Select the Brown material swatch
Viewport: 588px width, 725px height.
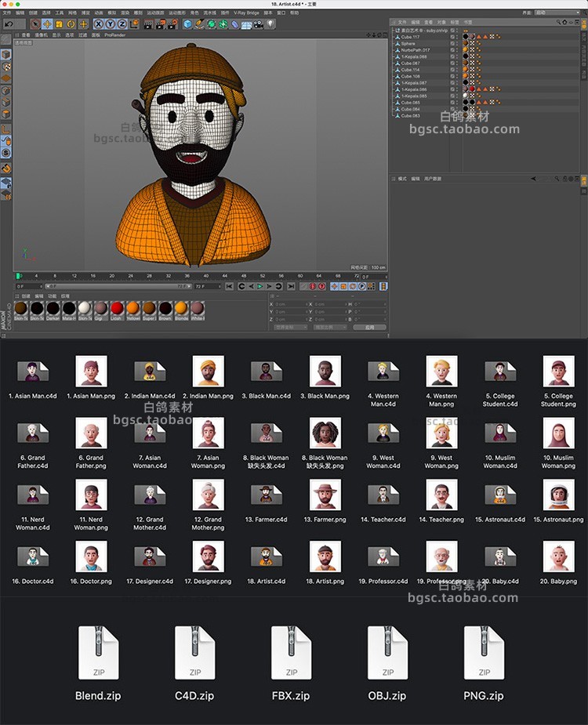pos(165,310)
